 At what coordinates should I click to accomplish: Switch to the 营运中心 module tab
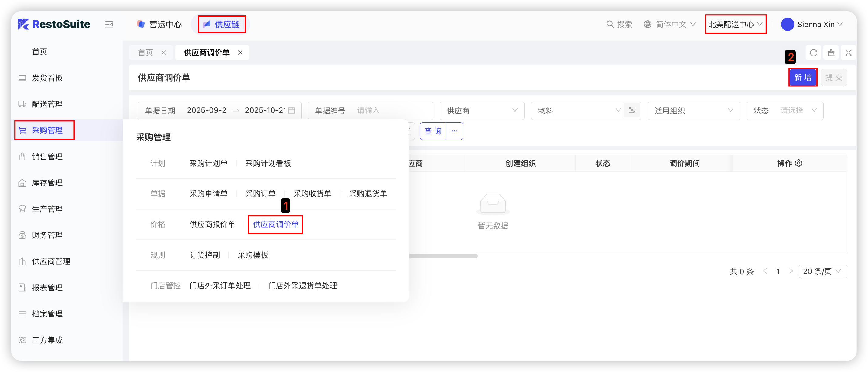[159, 24]
